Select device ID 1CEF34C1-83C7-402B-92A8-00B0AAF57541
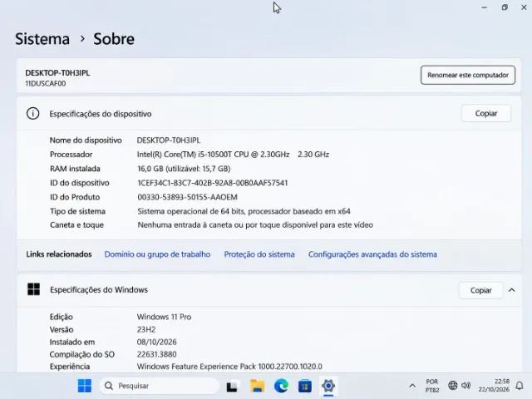The image size is (532, 399). [213, 183]
